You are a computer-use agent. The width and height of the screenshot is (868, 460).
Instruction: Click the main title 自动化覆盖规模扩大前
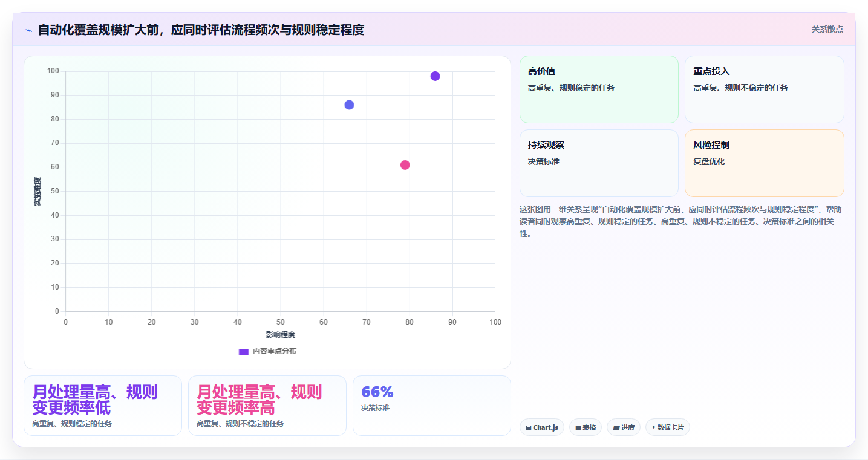[x=201, y=30]
